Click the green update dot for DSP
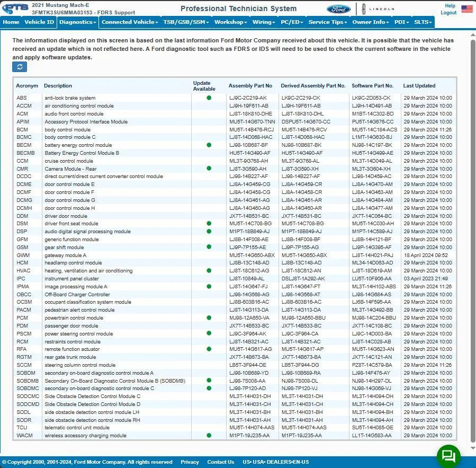Viewport: 476px width, 468px height. pos(209,231)
